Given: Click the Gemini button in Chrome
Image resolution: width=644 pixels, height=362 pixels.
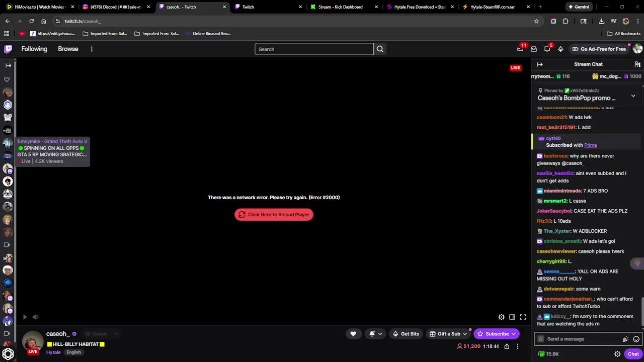Looking at the screenshot, I should (x=578, y=7).
